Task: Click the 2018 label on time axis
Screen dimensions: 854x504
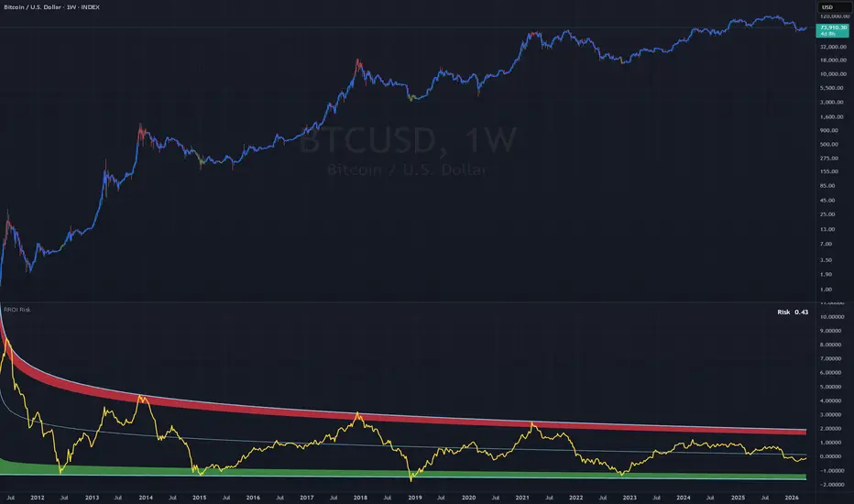Action: click(x=360, y=498)
